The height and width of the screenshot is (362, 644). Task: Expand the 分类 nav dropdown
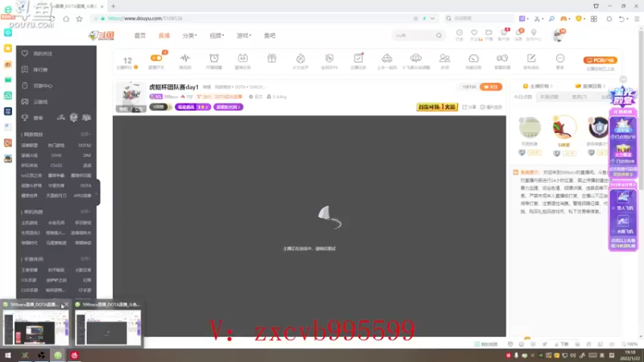(189, 35)
